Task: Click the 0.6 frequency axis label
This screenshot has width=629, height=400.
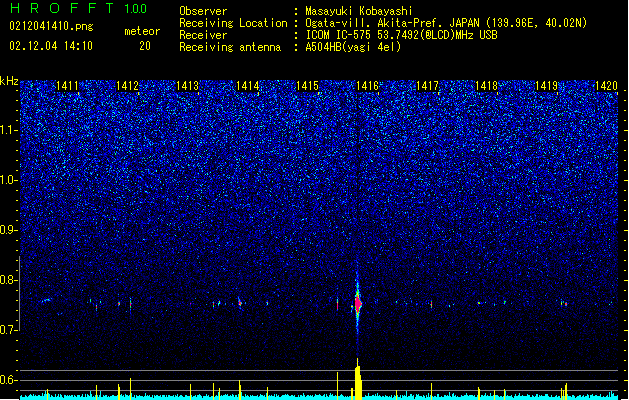Action: (8, 380)
